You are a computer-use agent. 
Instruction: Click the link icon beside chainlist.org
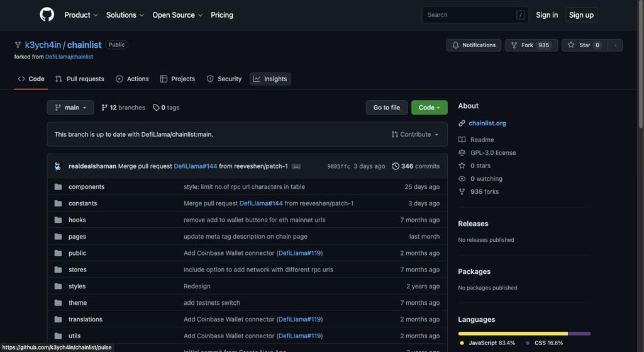click(x=462, y=123)
